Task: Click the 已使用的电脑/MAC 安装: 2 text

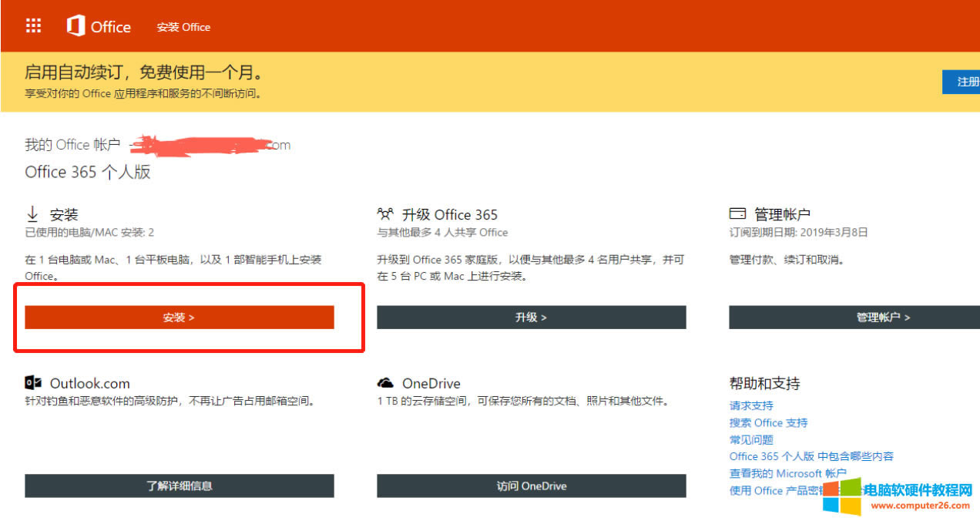Action: [x=89, y=232]
